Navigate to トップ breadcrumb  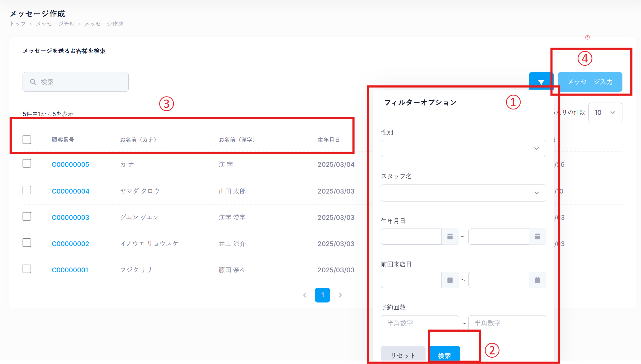(18, 24)
